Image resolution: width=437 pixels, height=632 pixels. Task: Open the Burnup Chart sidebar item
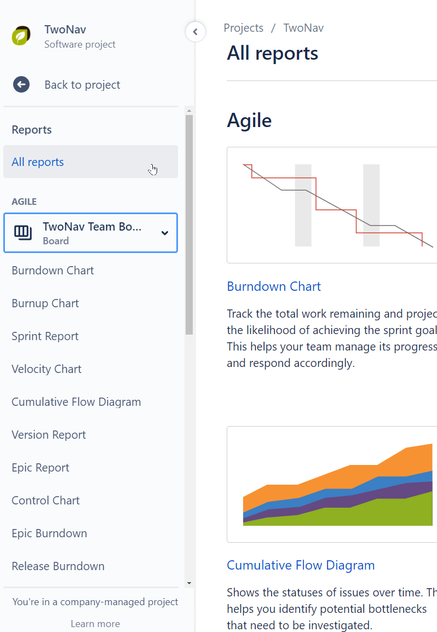(x=45, y=303)
